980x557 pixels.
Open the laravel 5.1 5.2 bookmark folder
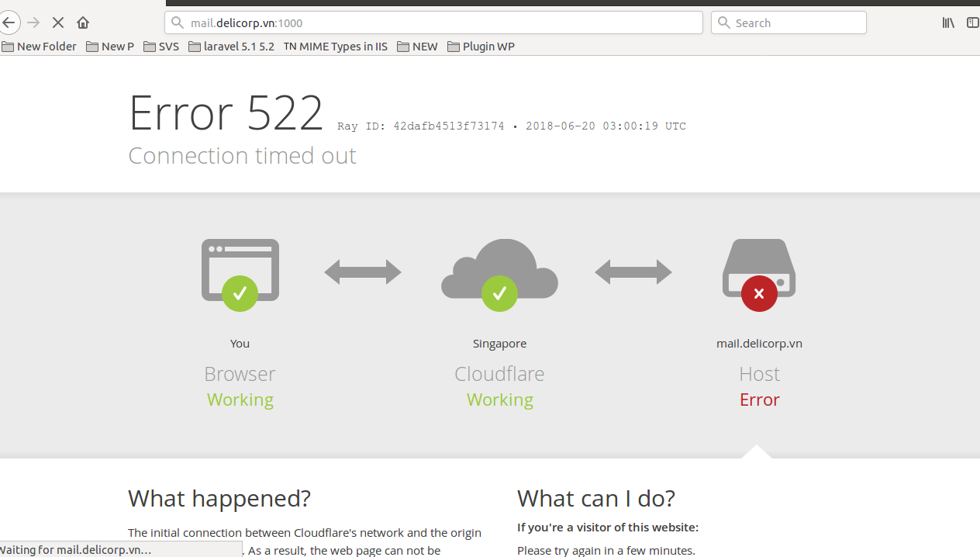(232, 47)
